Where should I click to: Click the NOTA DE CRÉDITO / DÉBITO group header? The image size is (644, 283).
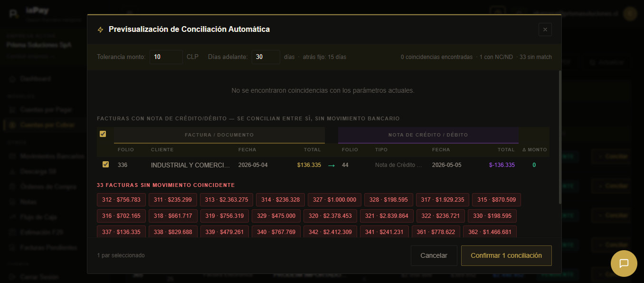[428, 135]
